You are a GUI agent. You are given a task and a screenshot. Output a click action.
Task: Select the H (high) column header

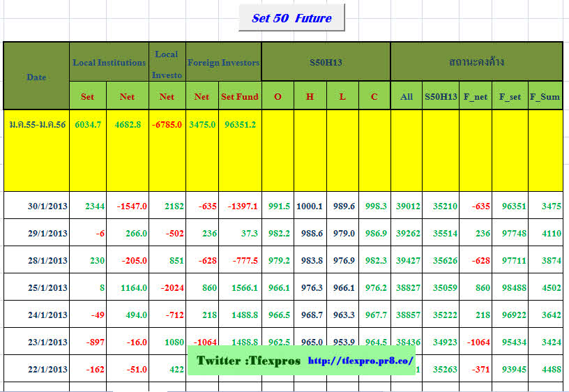pyautogui.click(x=310, y=96)
